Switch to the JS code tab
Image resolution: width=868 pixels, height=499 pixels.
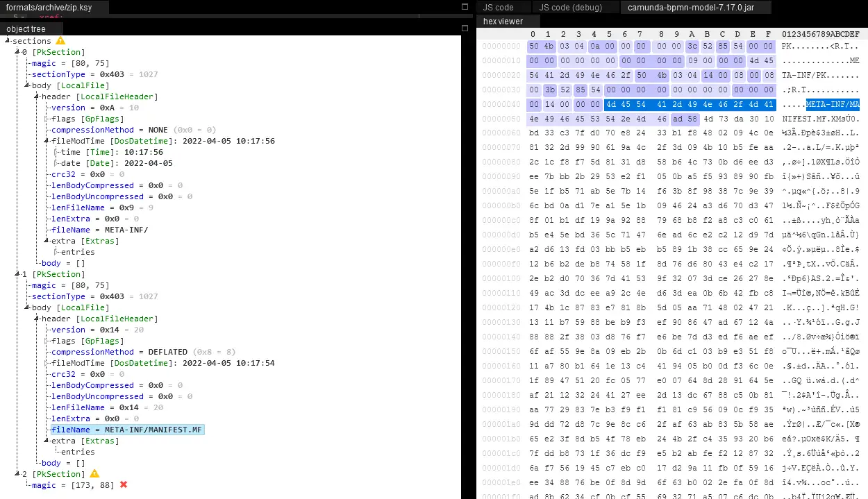tap(498, 8)
